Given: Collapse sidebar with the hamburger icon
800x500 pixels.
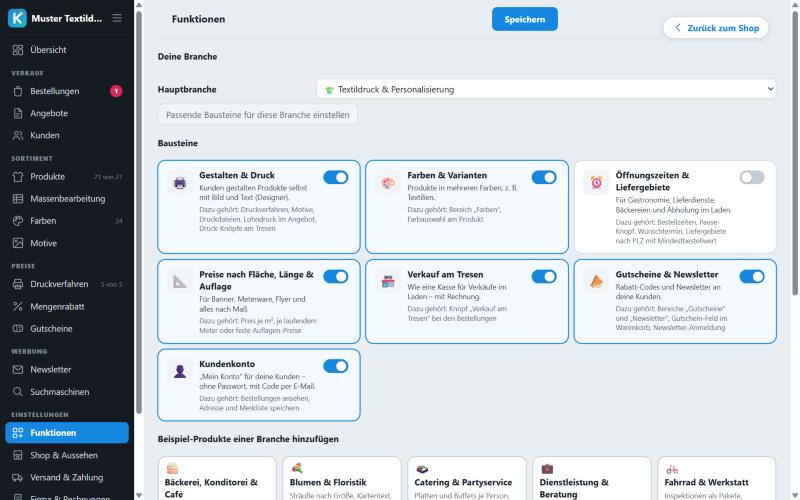Looking at the screenshot, I should pyautogui.click(x=117, y=18).
